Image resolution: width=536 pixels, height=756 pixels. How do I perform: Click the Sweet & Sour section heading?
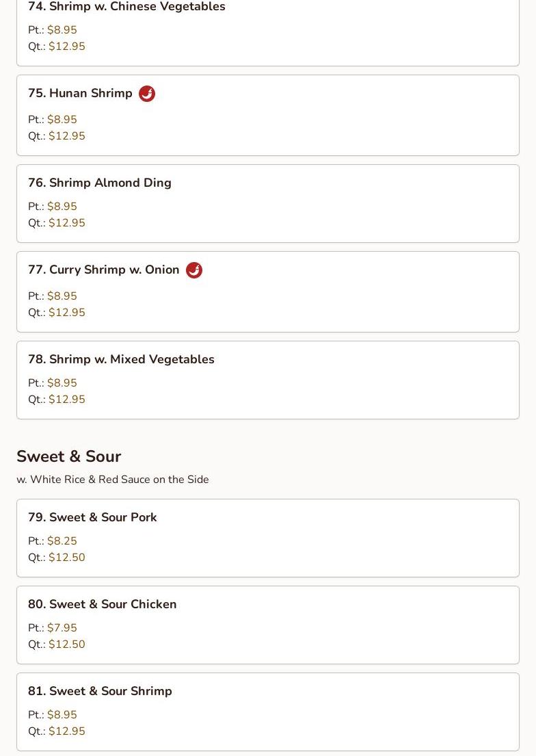pos(69,456)
